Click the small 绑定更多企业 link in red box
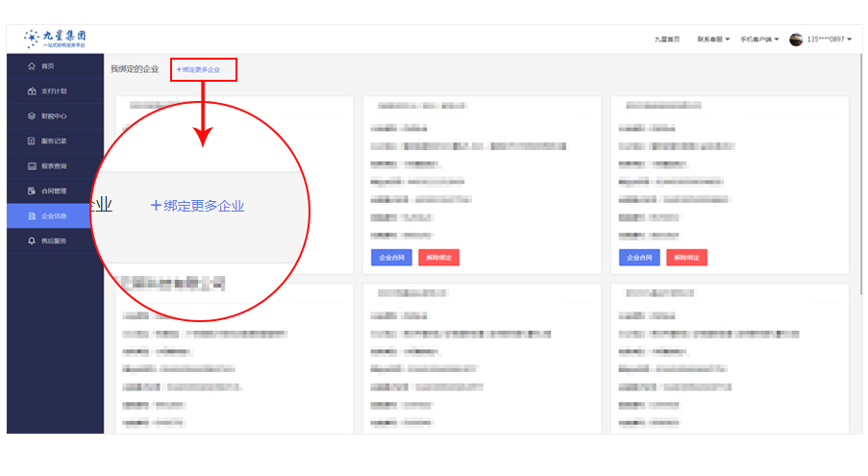Screen dimensions: 868x476 pyautogui.click(x=203, y=69)
